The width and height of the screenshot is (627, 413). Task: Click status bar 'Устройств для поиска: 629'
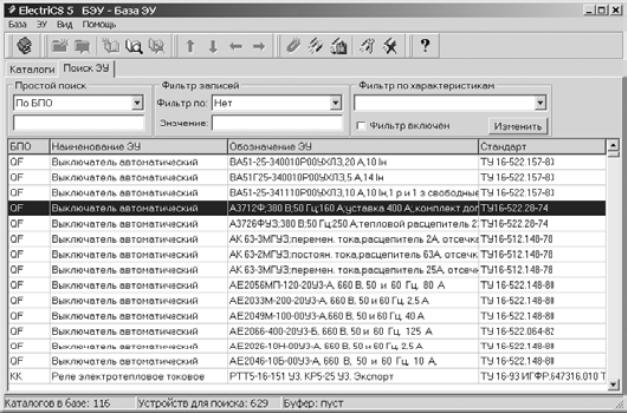pyautogui.click(x=203, y=403)
